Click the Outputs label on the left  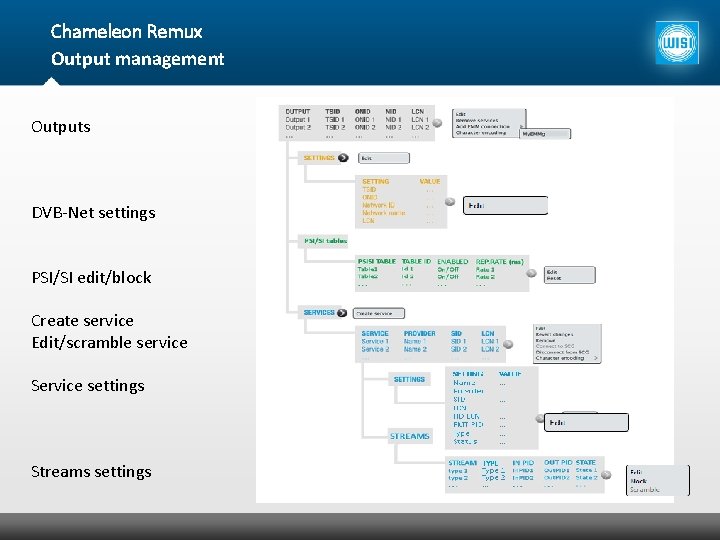[x=61, y=127]
